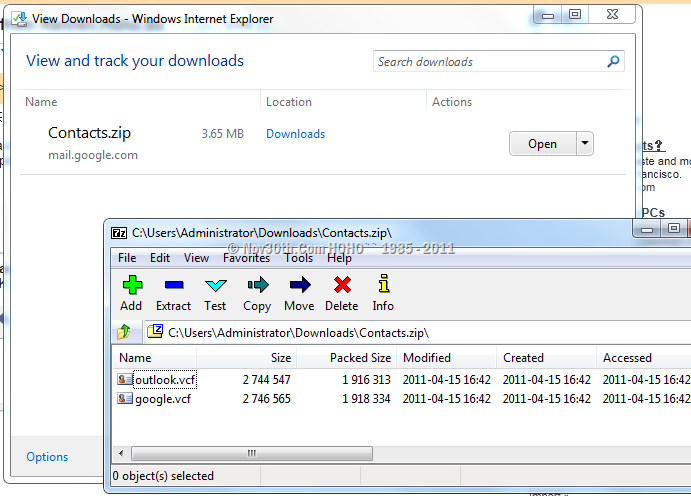
Task: Select the outlook.vcf file name
Action: tap(165, 380)
